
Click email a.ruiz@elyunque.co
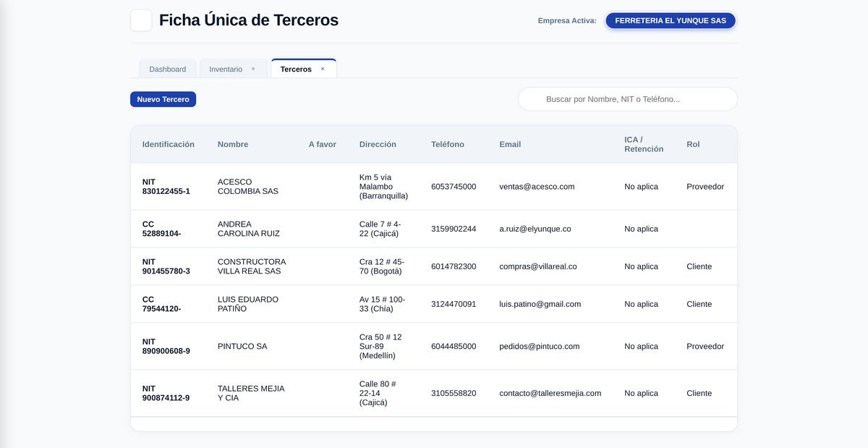535,229
